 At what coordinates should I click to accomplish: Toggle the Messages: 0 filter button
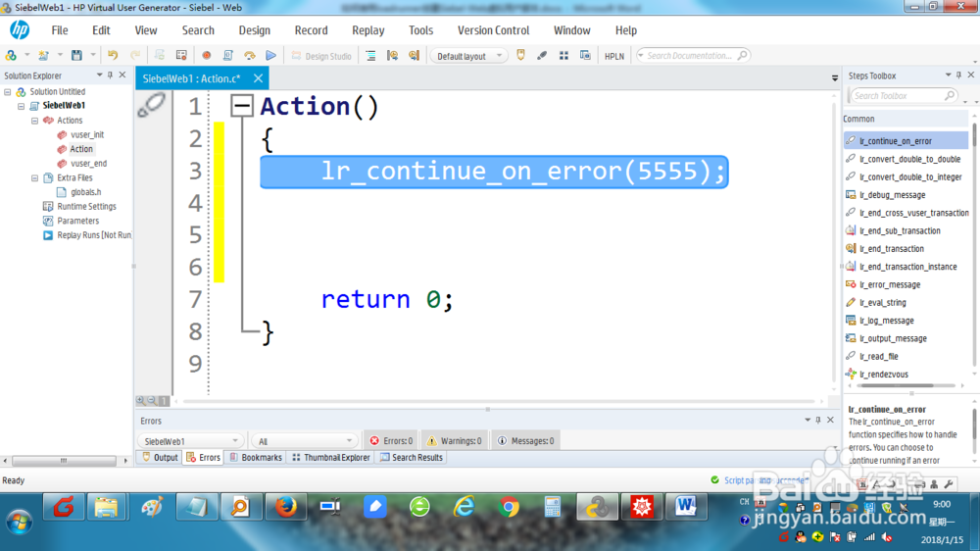point(525,441)
